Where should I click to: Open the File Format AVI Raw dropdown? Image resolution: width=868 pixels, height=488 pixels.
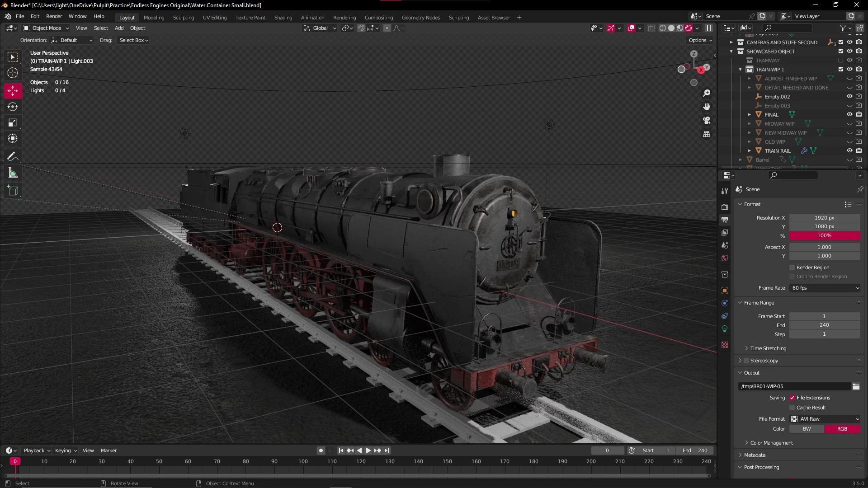tap(825, 419)
